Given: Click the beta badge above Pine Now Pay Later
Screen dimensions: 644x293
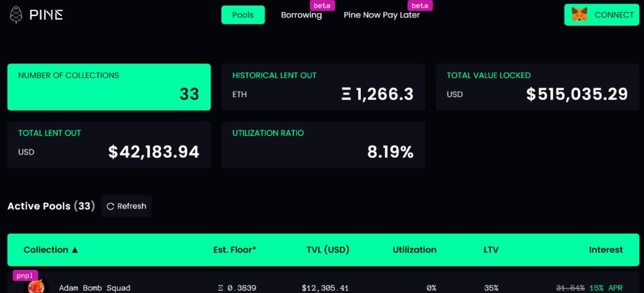Looking at the screenshot, I should pos(420,5).
